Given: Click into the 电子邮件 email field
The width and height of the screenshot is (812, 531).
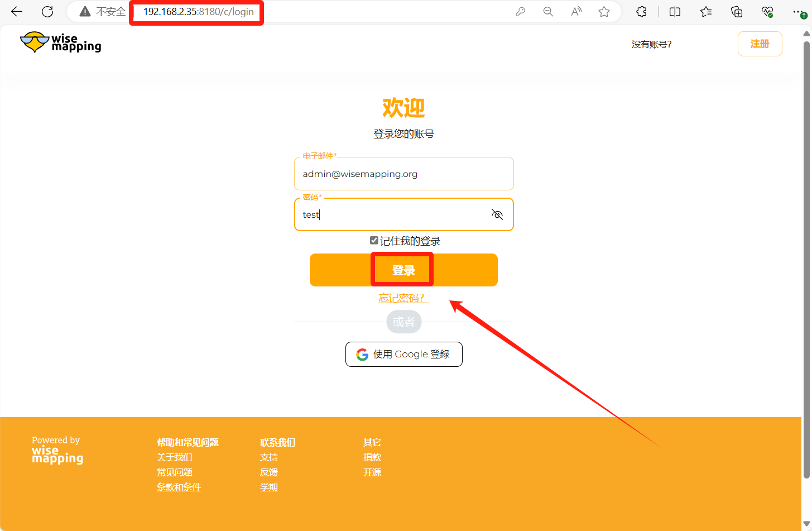Looking at the screenshot, I should coord(403,174).
